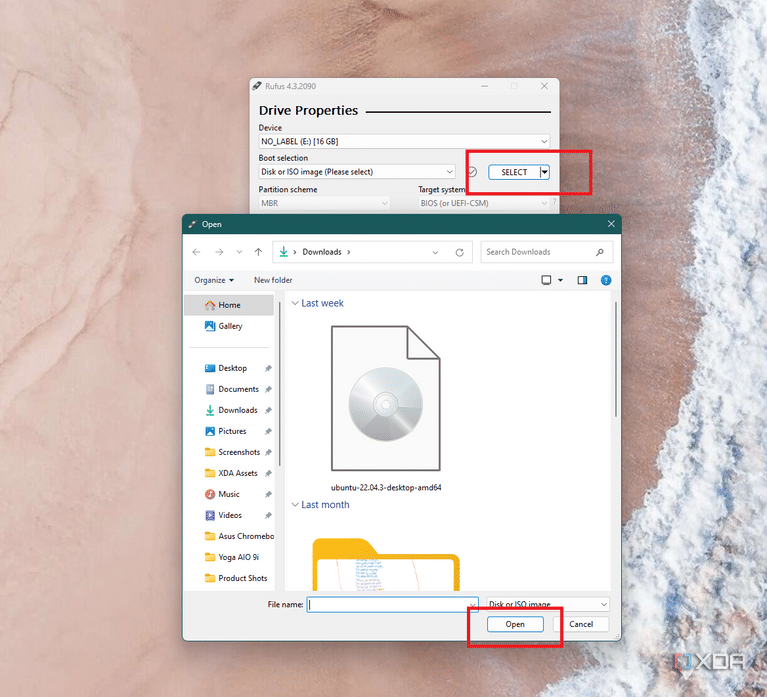
Task: Click the Up one level arrow
Action: click(258, 252)
